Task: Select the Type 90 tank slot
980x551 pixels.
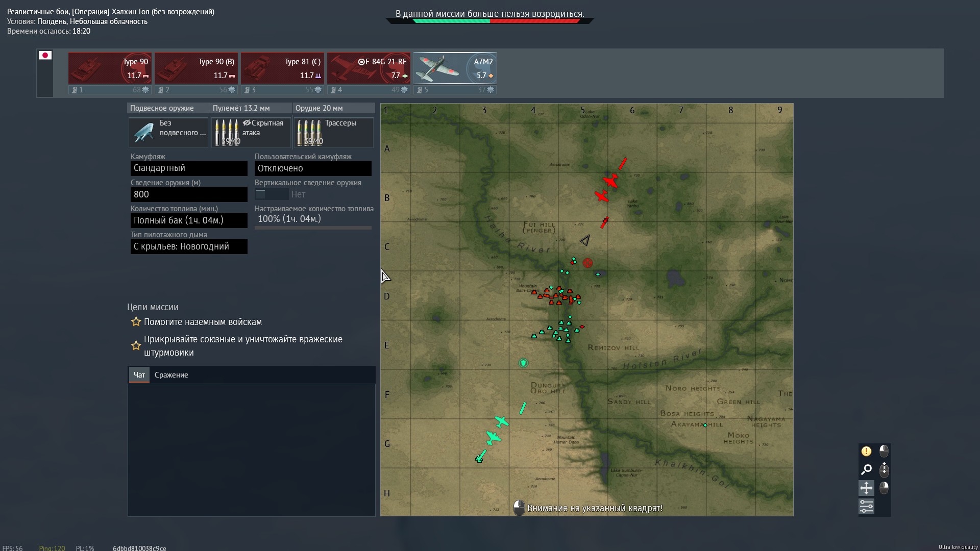Action: (x=110, y=68)
